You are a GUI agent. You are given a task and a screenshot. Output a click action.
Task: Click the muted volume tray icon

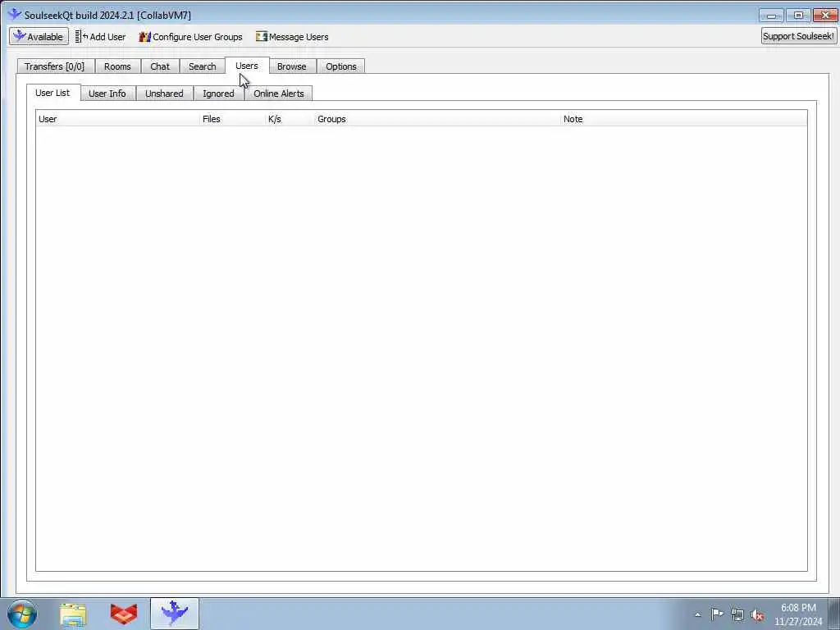pos(757,615)
